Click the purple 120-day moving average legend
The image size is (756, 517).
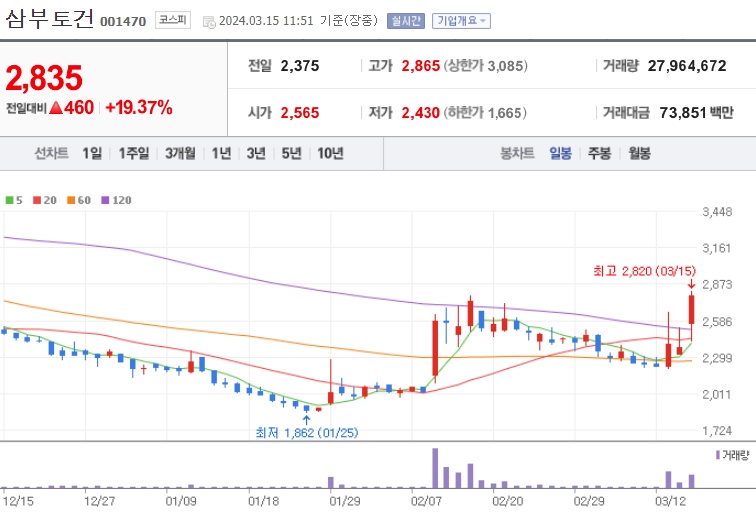point(116,200)
